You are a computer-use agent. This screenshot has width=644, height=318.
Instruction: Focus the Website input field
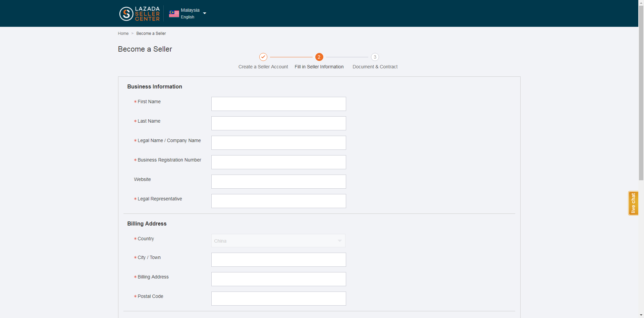coord(279,182)
